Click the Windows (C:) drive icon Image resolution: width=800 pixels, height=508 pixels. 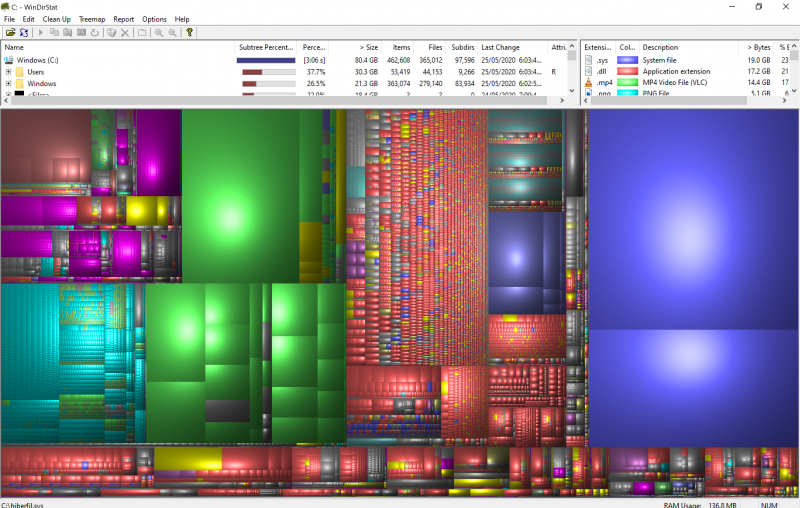[9, 60]
